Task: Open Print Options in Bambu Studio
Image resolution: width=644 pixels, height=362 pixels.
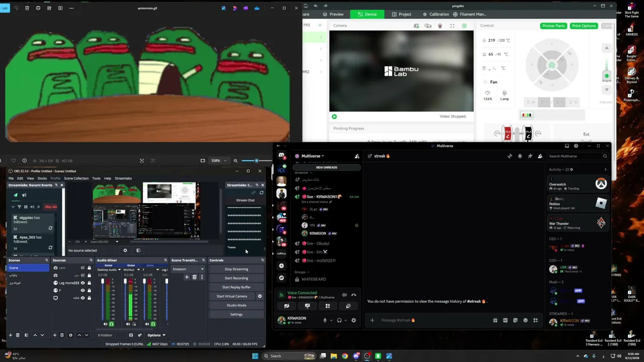Action: [584, 26]
